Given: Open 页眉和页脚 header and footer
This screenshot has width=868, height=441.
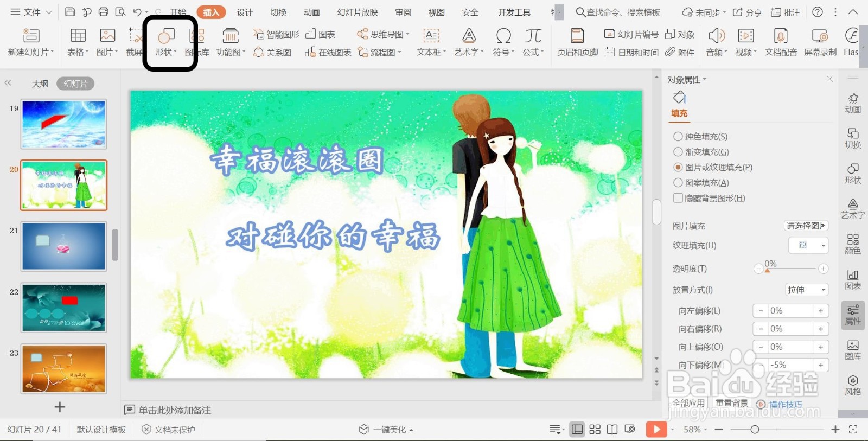Looking at the screenshot, I should point(578,42).
